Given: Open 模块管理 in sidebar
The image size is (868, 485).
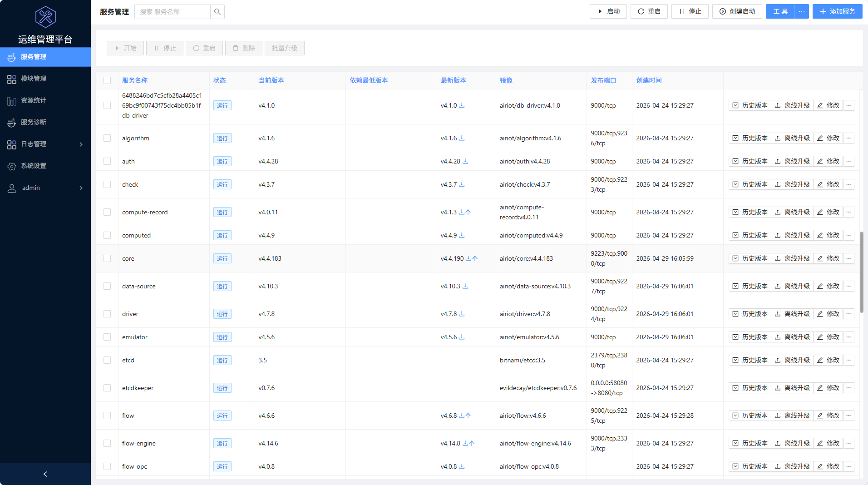Looking at the screenshot, I should 45,79.
